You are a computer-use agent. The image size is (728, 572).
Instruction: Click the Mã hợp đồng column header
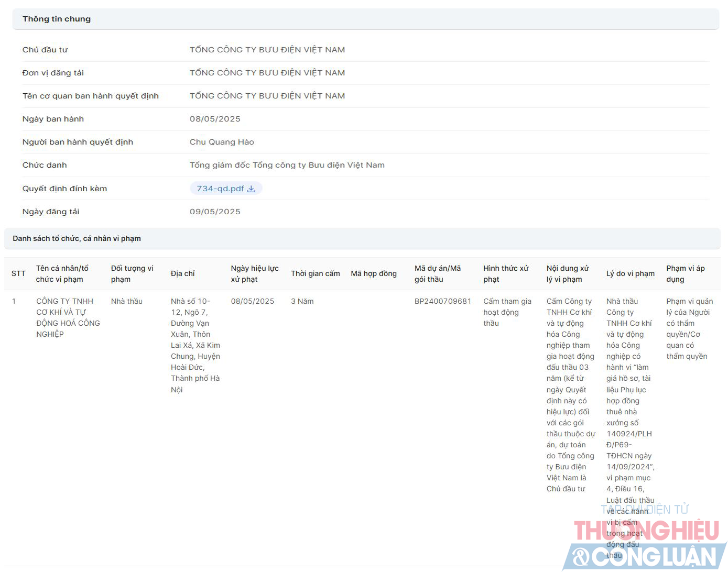(374, 273)
